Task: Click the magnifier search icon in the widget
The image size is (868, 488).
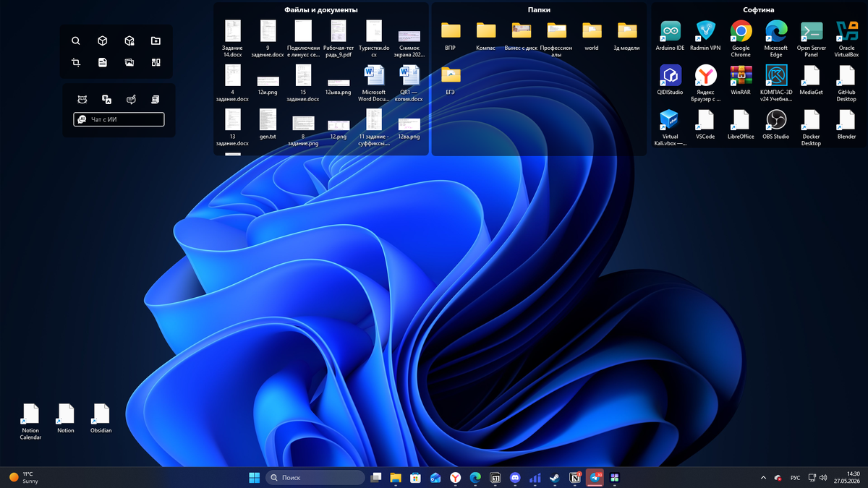Action: (x=76, y=41)
